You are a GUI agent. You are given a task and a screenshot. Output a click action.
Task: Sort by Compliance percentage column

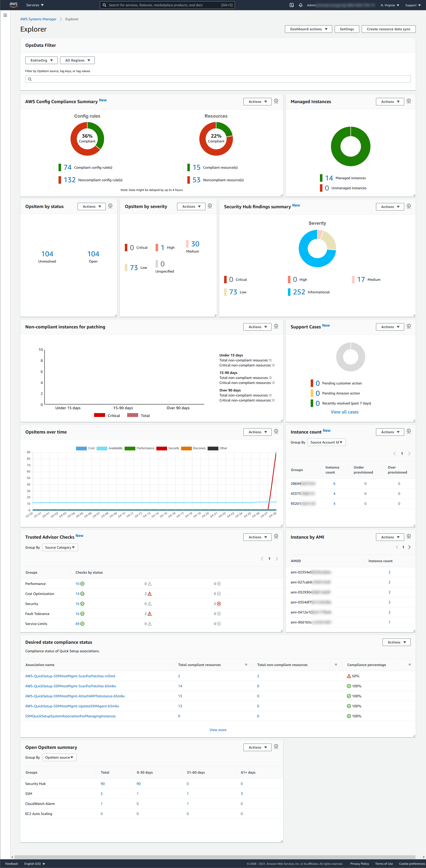click(x=409, y=665)
